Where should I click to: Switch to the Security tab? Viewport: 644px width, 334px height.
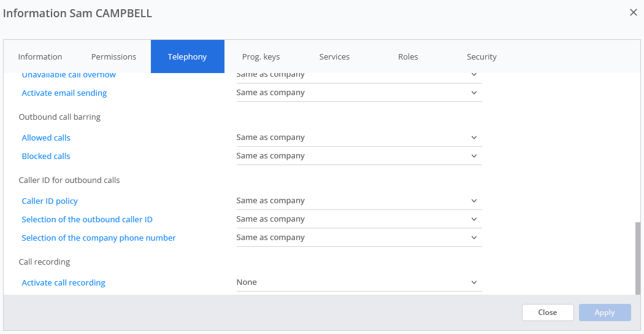481,56
